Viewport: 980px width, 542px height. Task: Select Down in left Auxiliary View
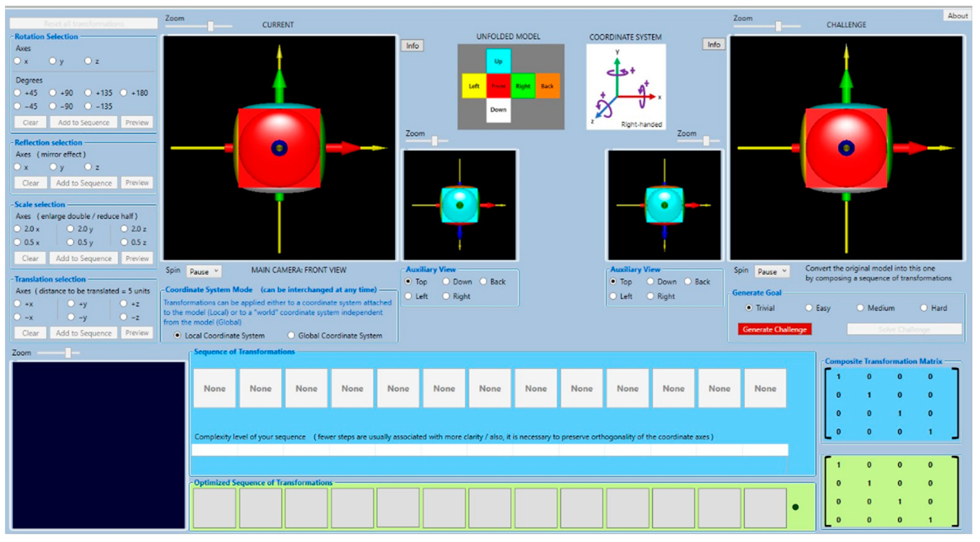point(446,282)
